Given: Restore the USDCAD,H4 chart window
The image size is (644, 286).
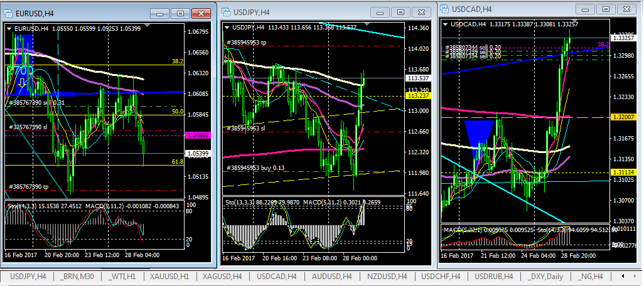Looking at the screenshot, I should click(x=606, y=9).
